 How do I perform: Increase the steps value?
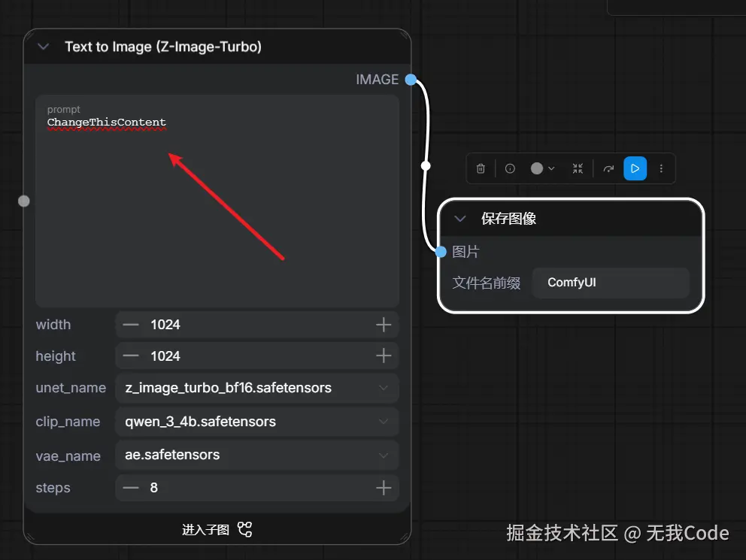click(x=384, y=488)
